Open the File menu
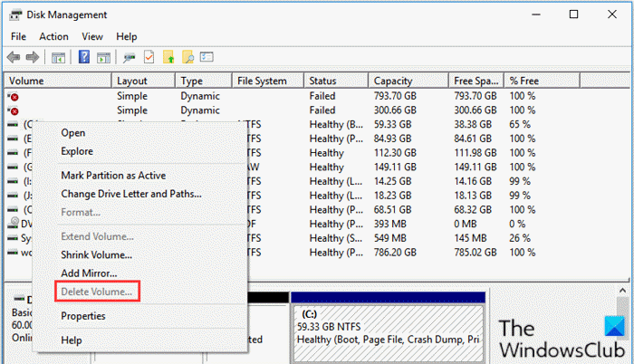 [x=18, y=37]
